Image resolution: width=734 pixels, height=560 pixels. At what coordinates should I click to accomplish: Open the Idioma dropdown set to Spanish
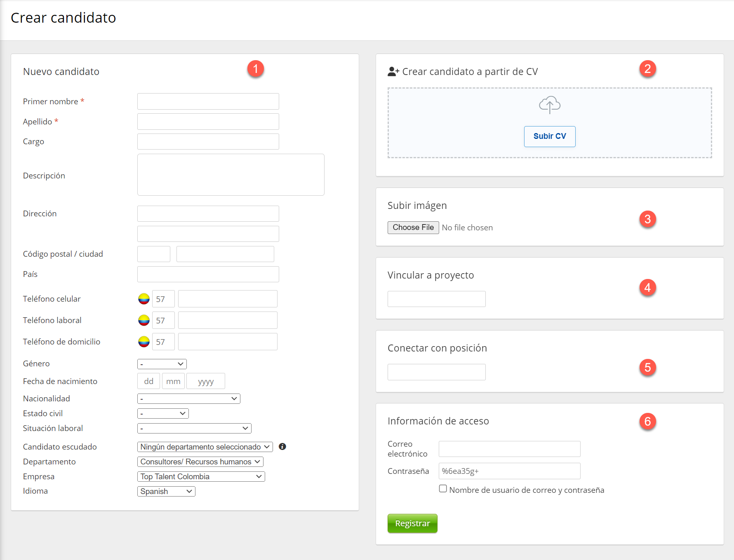coord(166,492)
